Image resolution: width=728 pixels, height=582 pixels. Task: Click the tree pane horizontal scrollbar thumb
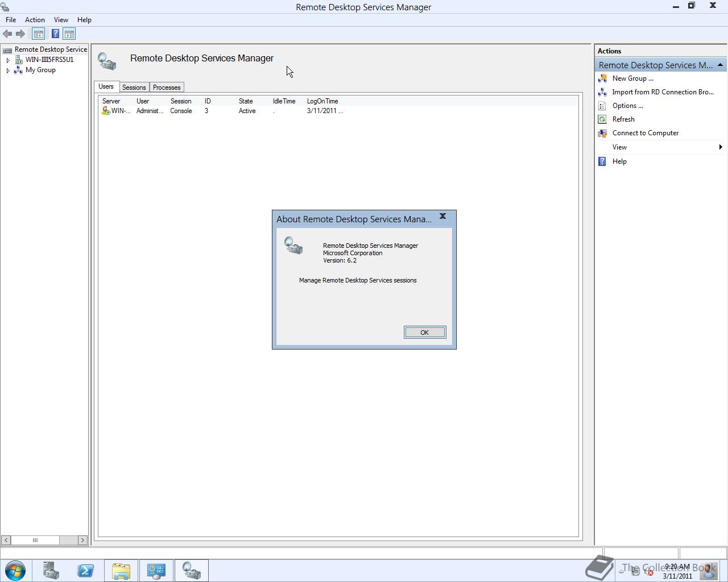(35, 540)
